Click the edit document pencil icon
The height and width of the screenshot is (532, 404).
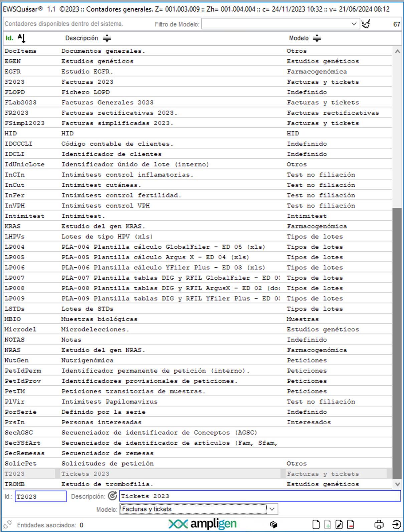(339, 524)
